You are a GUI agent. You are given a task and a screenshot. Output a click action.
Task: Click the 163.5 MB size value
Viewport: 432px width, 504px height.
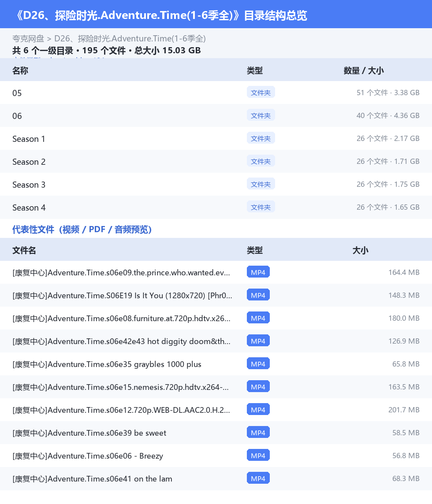coord(404,387)
